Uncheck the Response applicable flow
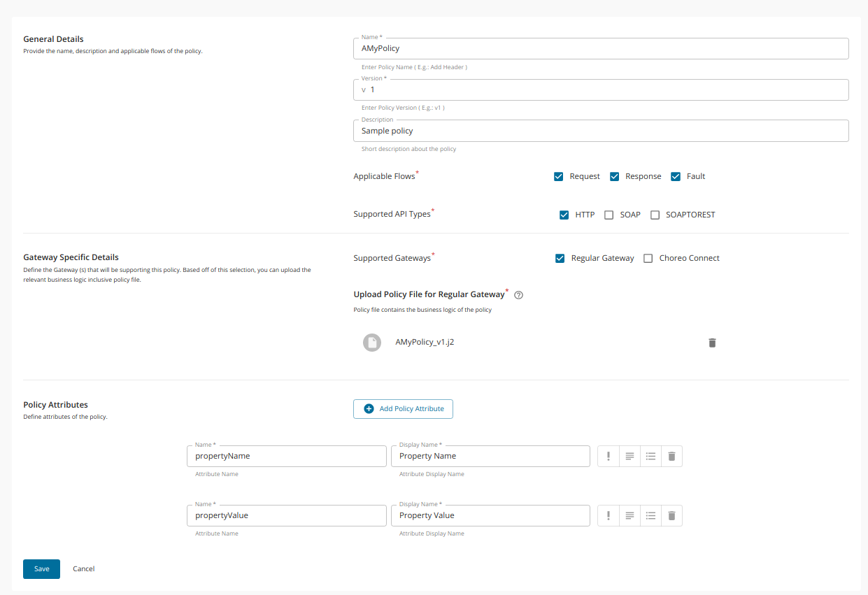The height and width of the screenshot is (595, 868). [x=614, y=176]
